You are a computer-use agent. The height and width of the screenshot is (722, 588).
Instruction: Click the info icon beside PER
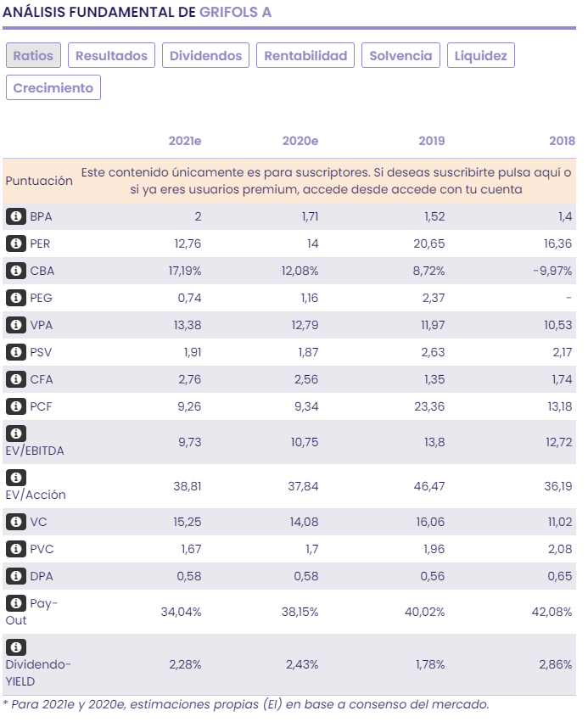(15, 243)
